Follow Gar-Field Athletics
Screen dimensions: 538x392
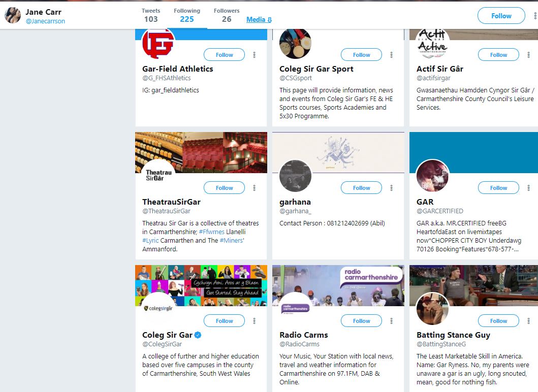coord(225,55)
